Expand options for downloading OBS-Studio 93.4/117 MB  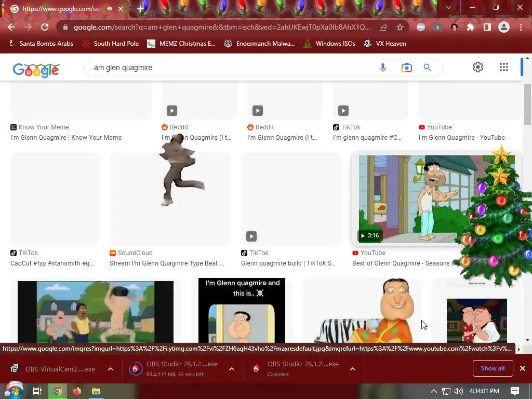tap(232, 369)
